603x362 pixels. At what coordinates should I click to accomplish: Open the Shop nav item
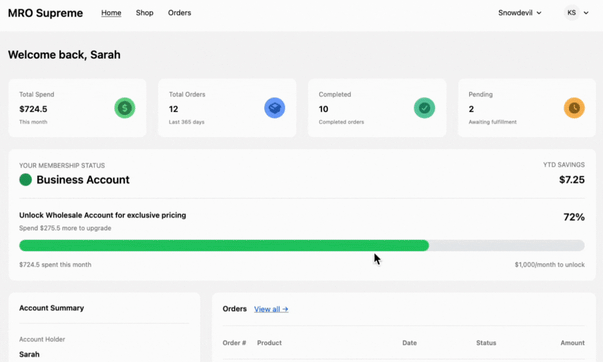(x=145, y=13)
